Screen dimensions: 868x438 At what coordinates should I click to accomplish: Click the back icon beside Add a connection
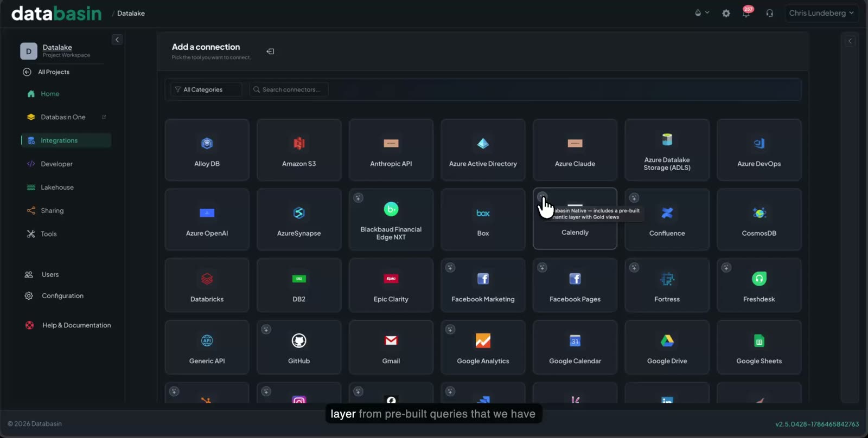(x=270, y=51)
